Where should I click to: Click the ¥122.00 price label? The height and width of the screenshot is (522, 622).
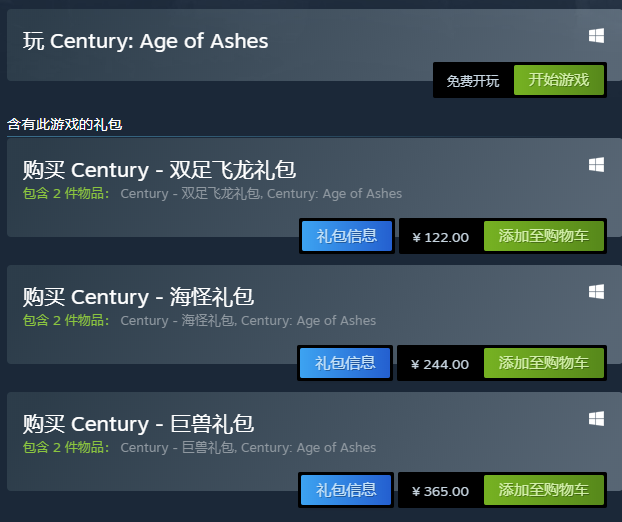441,237
